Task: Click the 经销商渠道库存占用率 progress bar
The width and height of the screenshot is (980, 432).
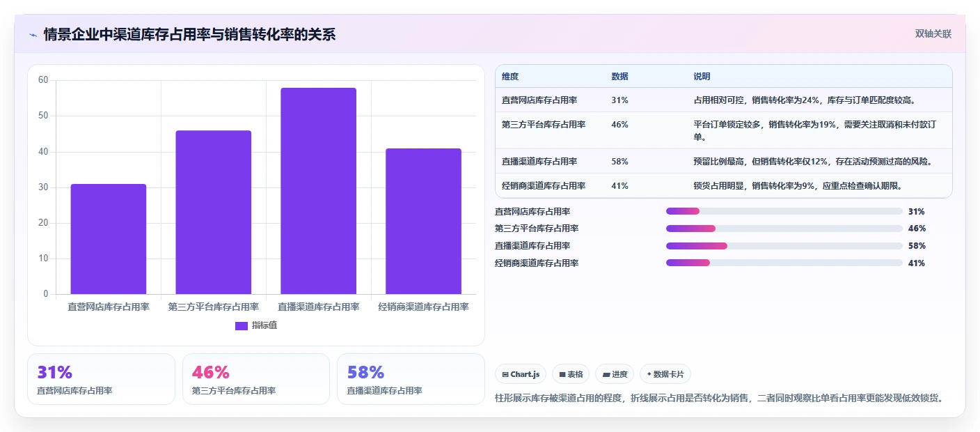Action: pyautogui.click(x=784, y=263)
